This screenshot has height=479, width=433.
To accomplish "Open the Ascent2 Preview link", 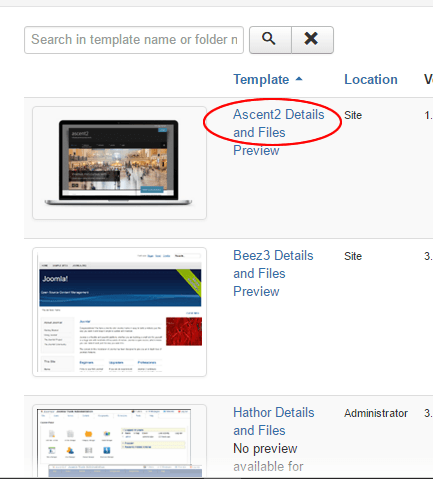I will point(256,150).
